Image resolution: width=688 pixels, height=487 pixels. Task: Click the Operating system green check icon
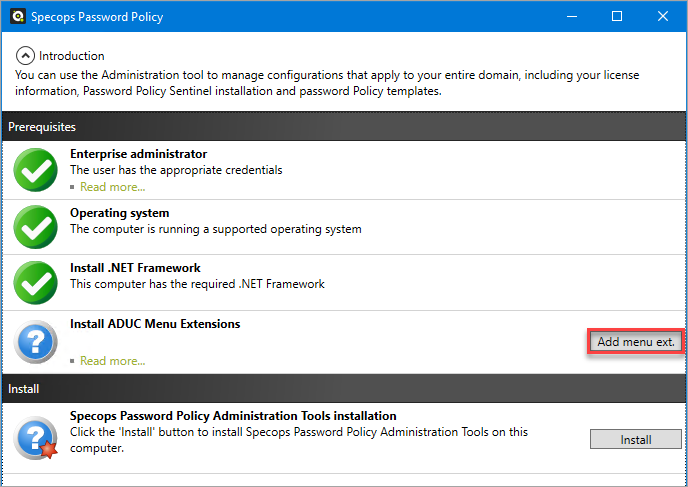pyautogui.click(x=36, y=227)
